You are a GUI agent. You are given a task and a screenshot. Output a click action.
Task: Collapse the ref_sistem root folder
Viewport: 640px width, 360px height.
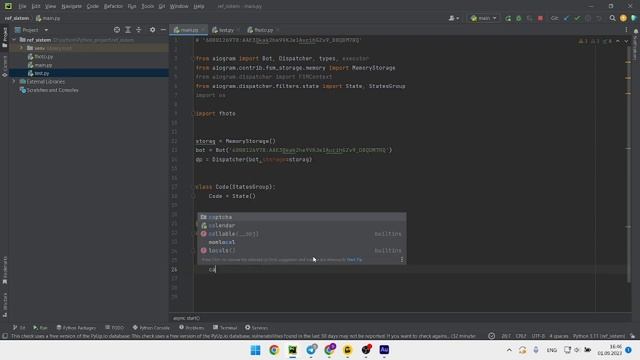pos(14,40)
